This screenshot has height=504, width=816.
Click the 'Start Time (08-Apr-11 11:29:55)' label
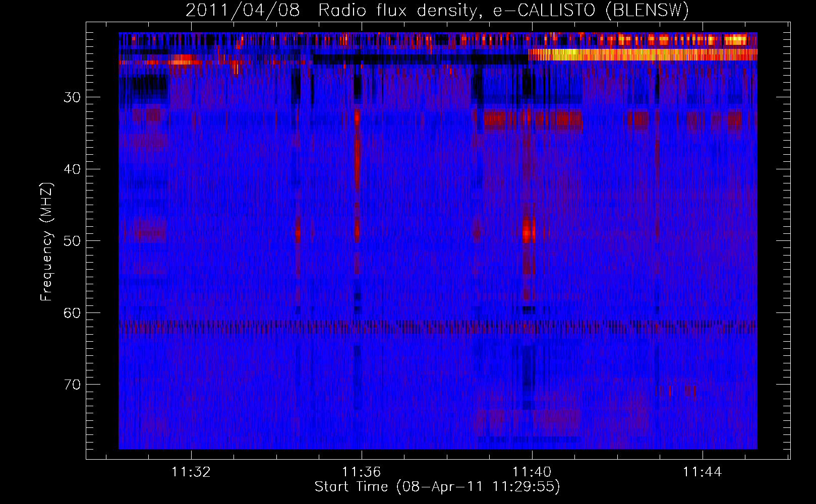point(437,487)
